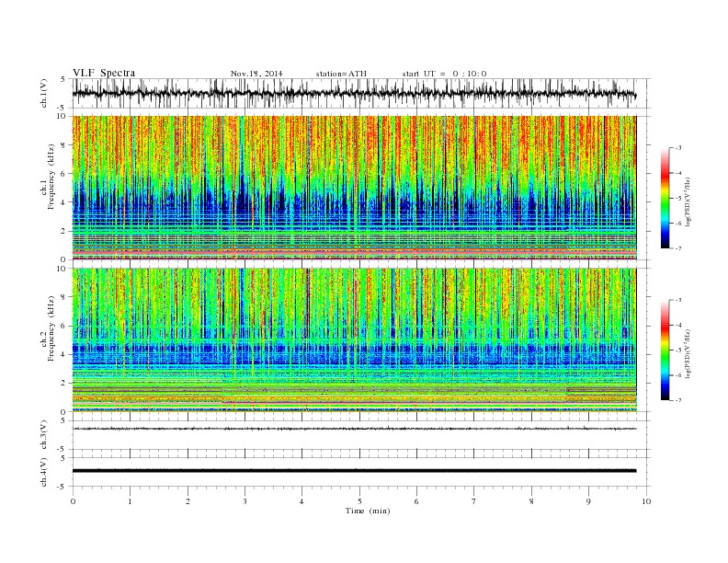
Task: Click the "ch.4(V)" axis label
Action: pyautogui.click(x=43, y=472)
